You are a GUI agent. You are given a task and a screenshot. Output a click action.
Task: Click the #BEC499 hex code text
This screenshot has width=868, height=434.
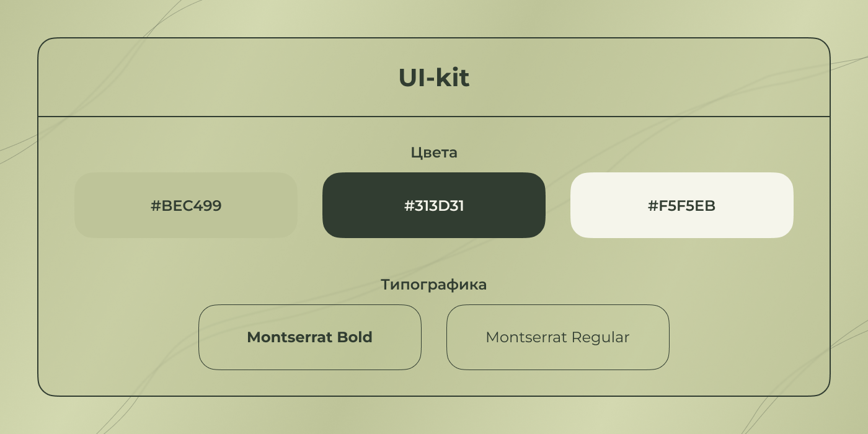[x=186, y=206]
